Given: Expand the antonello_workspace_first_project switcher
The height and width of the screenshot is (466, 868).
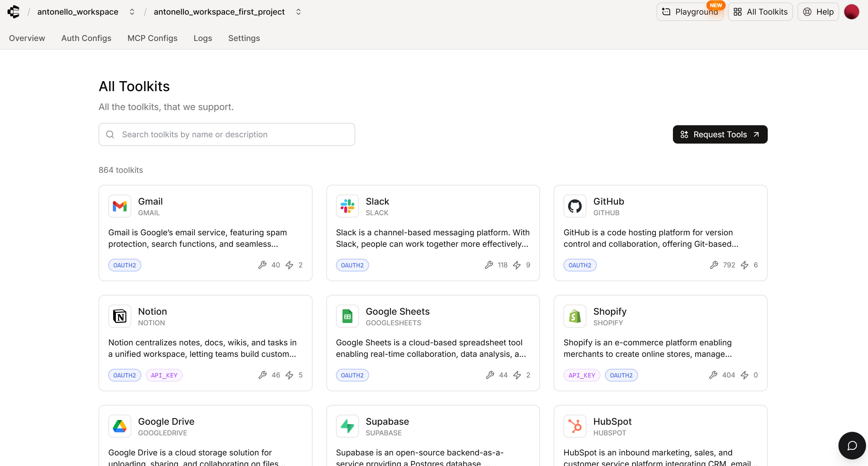Looking at the screenshot, I should click(x=298, y=11).
